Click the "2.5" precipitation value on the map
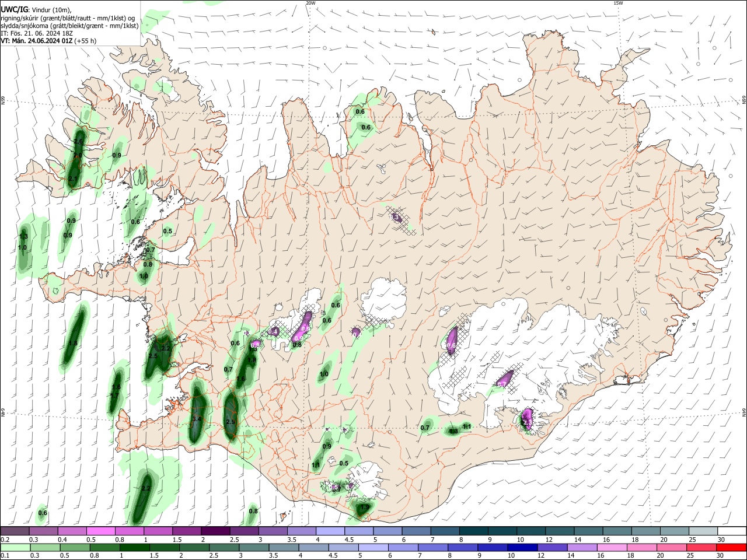This screenshot has width=747, height=560. point(153,356)
